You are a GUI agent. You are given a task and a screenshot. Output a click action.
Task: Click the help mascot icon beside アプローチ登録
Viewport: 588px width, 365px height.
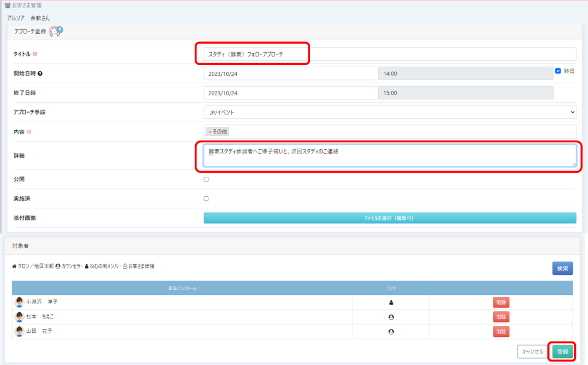pos(56,32)
